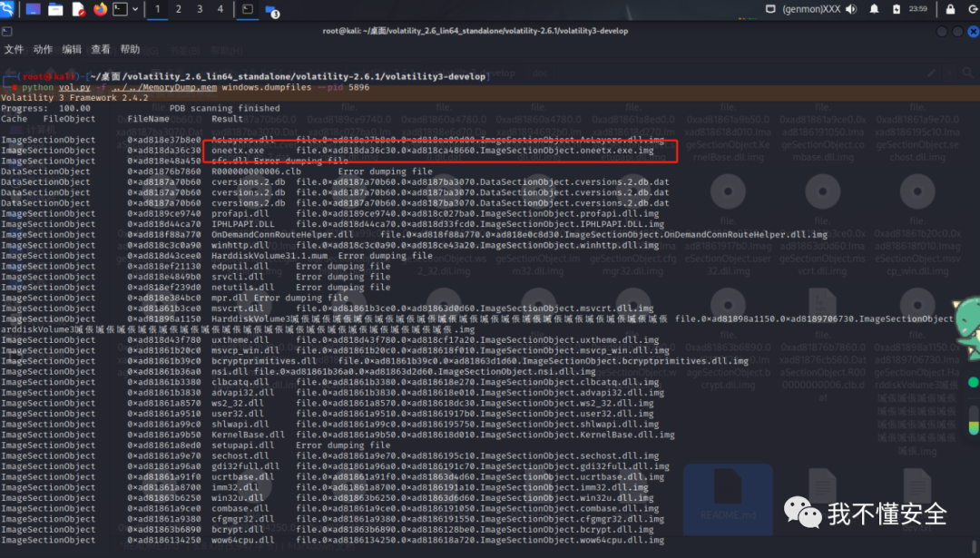This screenshot has height=558, width=980.
Task: Open the 查看 menu
Action: coord(101,49)
